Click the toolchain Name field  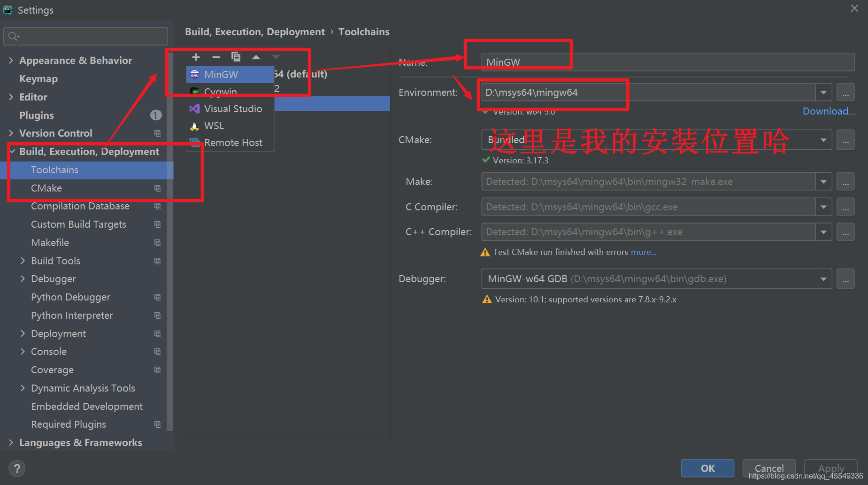668,62
